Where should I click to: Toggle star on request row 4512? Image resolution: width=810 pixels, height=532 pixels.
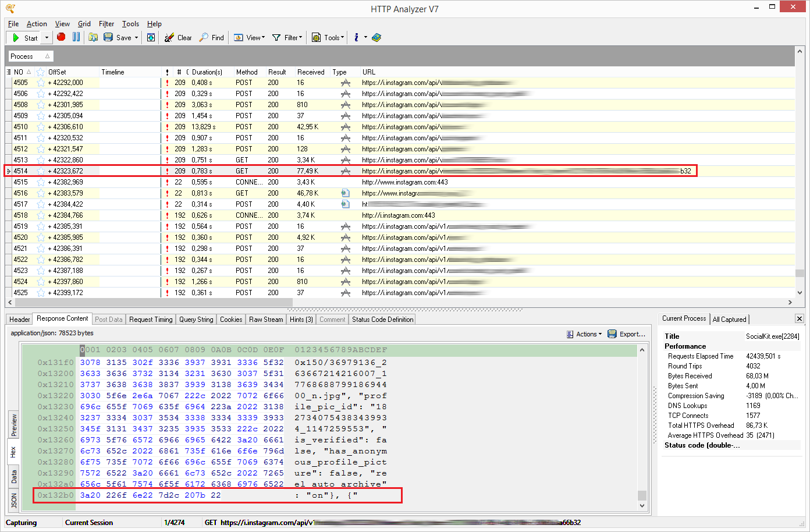[x=41, y=149]
